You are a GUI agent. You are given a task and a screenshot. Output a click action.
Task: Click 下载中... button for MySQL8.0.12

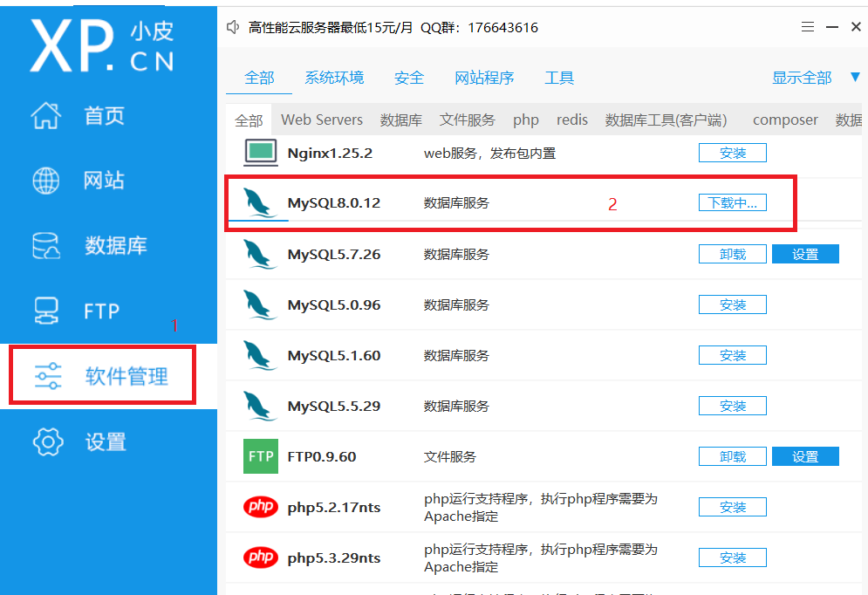[733, 203]
